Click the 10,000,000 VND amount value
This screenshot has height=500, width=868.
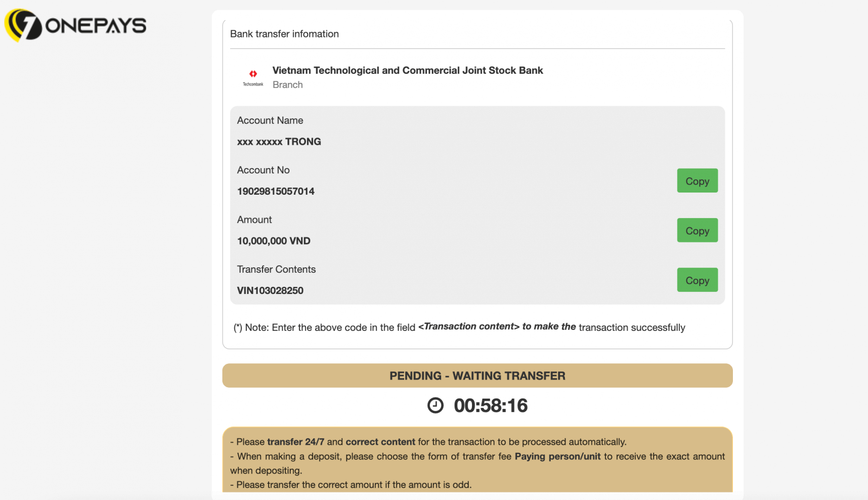click(x=273, y=241)
